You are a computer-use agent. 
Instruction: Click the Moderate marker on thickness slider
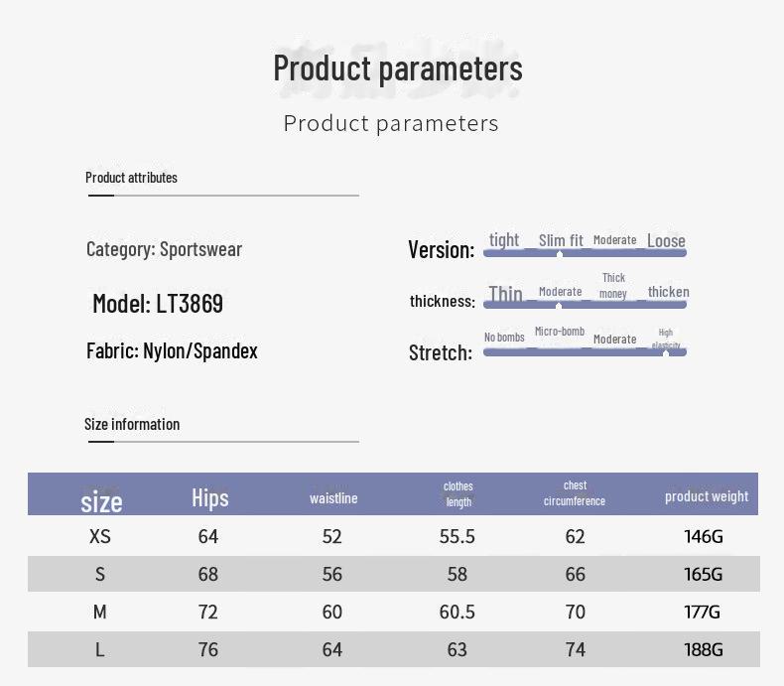[x=560, y=304]
